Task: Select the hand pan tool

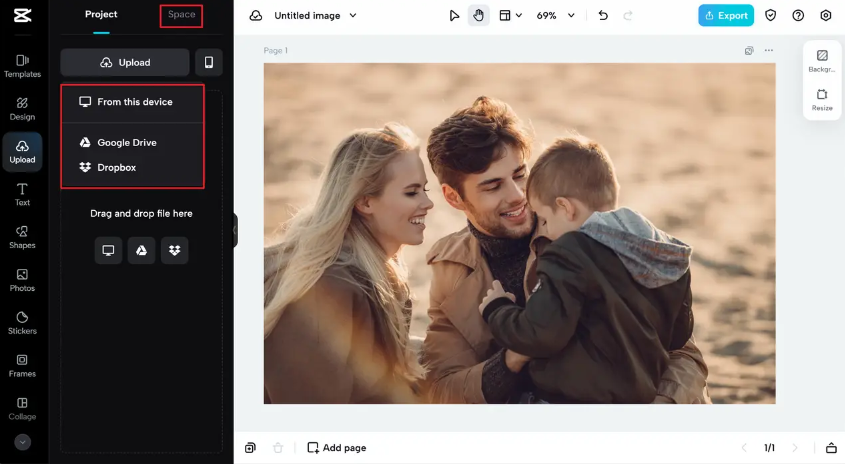Action: click(479, 16)
